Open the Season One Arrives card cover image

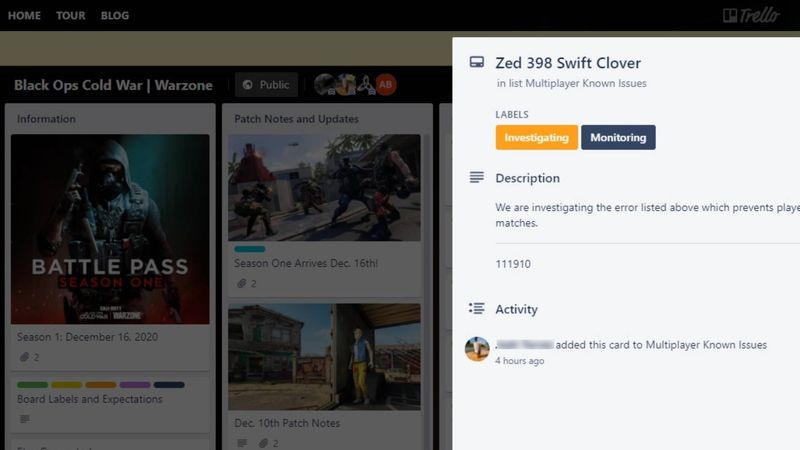coord(324,187)
